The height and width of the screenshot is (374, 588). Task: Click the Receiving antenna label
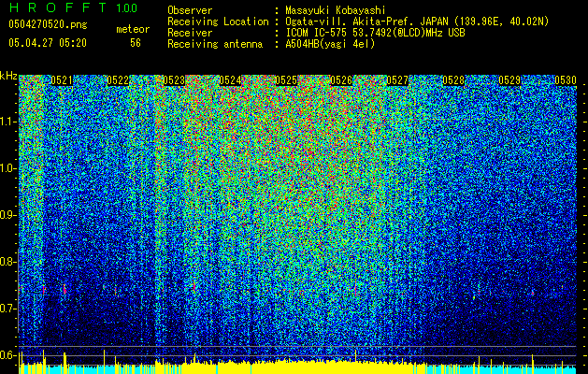tap(215, 44)
